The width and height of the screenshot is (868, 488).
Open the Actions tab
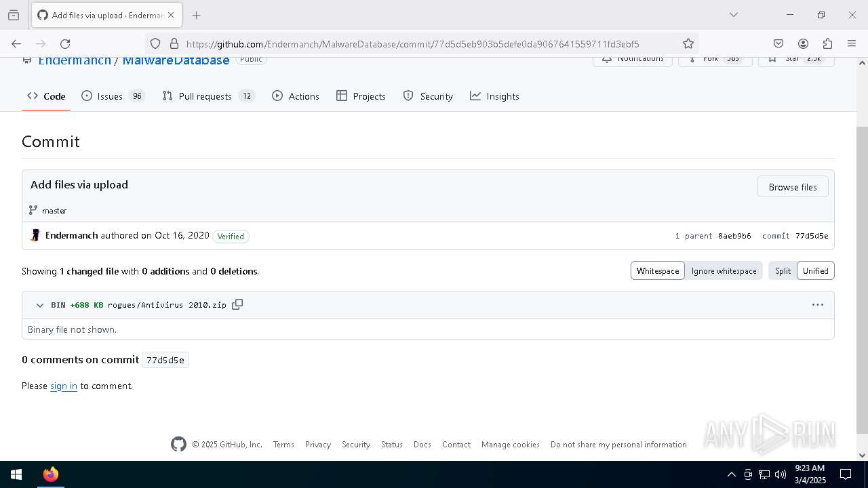click(x=296, y=96)
